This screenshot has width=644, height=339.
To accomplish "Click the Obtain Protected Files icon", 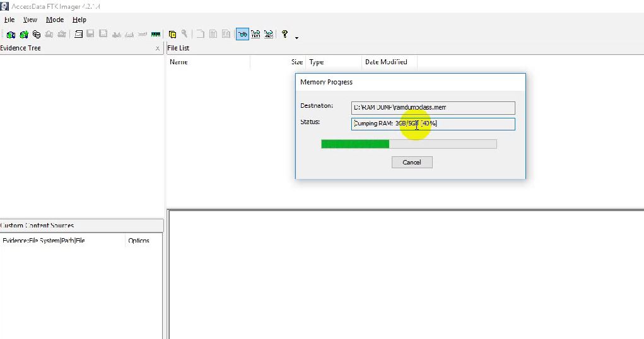I will pyautogui.click(x=172, y=34).
